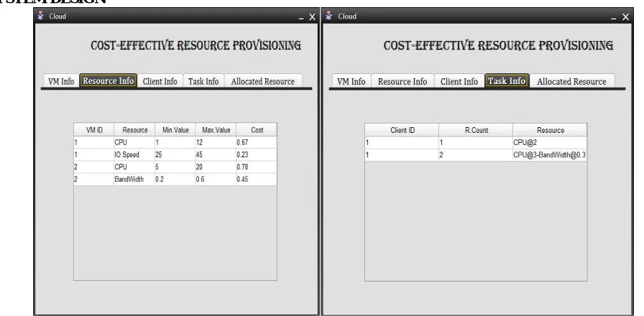Click the Client ID column header
This screenshot has height=316, width=644.
pyautogui.click(x=402, y=130)
